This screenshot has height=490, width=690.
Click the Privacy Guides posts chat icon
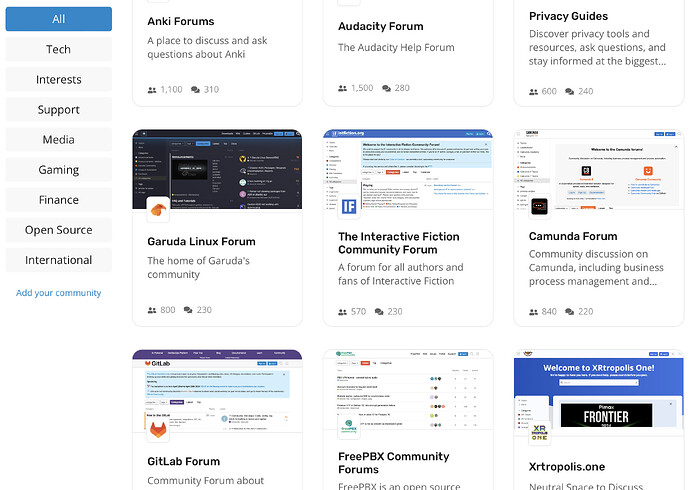(x=569, y=92)
